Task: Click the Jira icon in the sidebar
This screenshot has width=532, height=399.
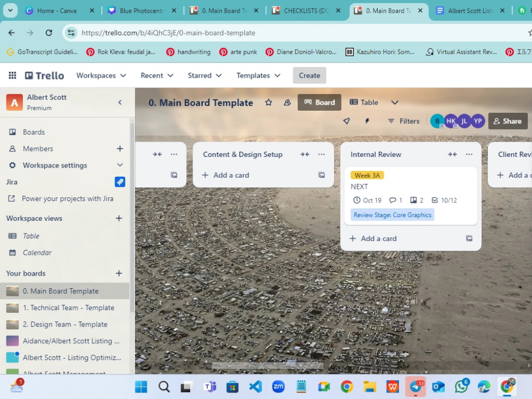Action: 120,182
